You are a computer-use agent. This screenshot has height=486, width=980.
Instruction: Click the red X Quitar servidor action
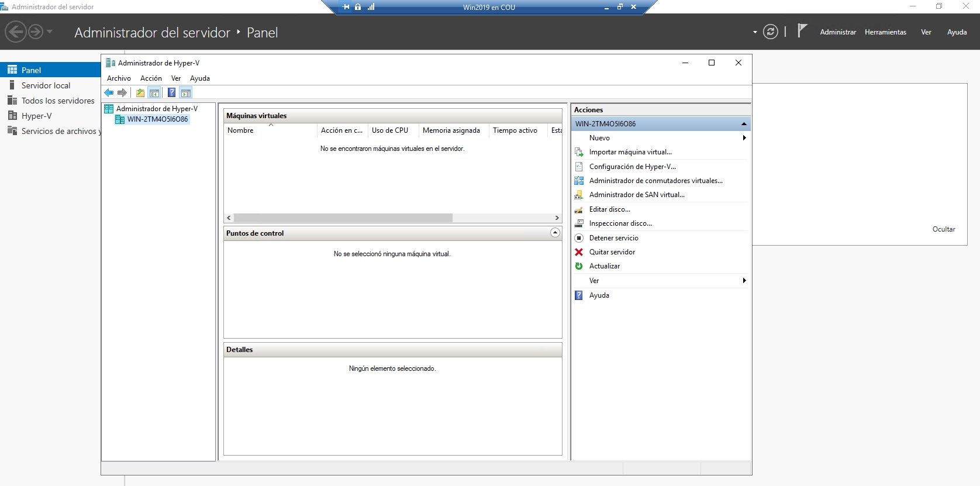612,252
